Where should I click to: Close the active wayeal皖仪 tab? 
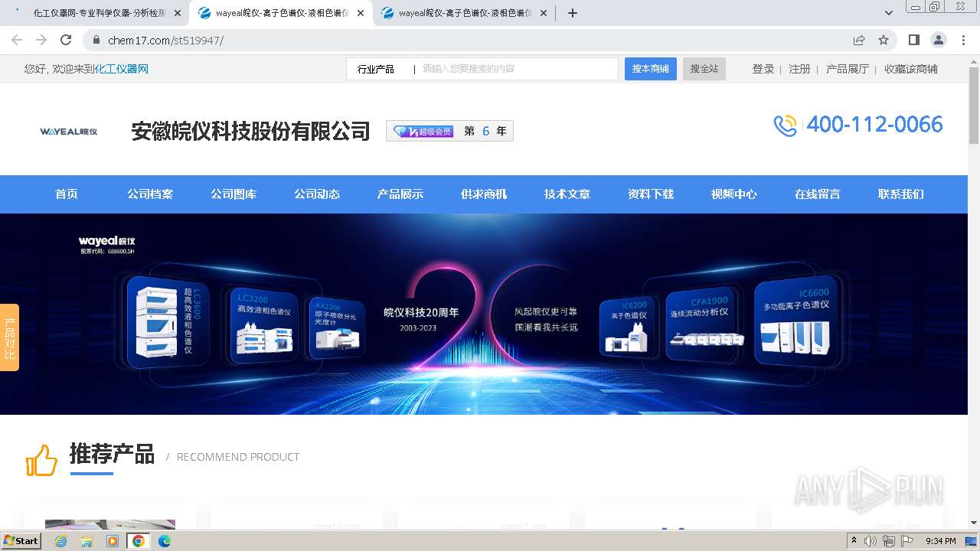(x=361, y=13)
